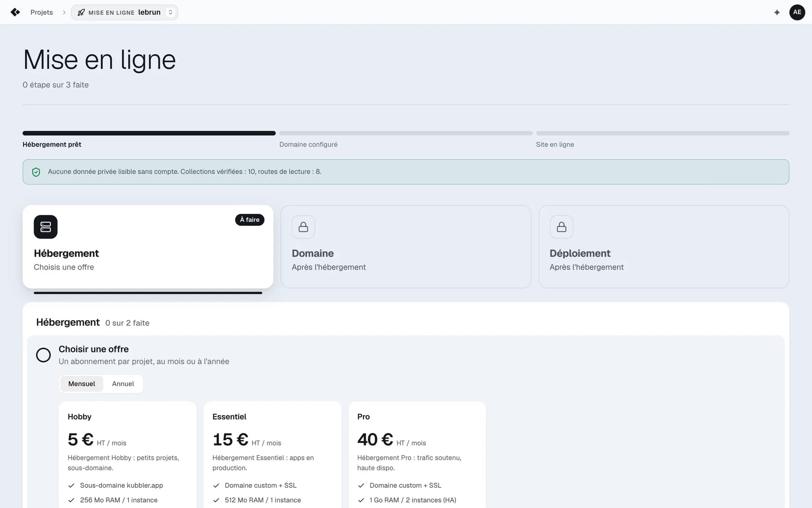Click the Domaine configuré progress segment
Viewport: 812px width, 508px height.
pos(406,133)
